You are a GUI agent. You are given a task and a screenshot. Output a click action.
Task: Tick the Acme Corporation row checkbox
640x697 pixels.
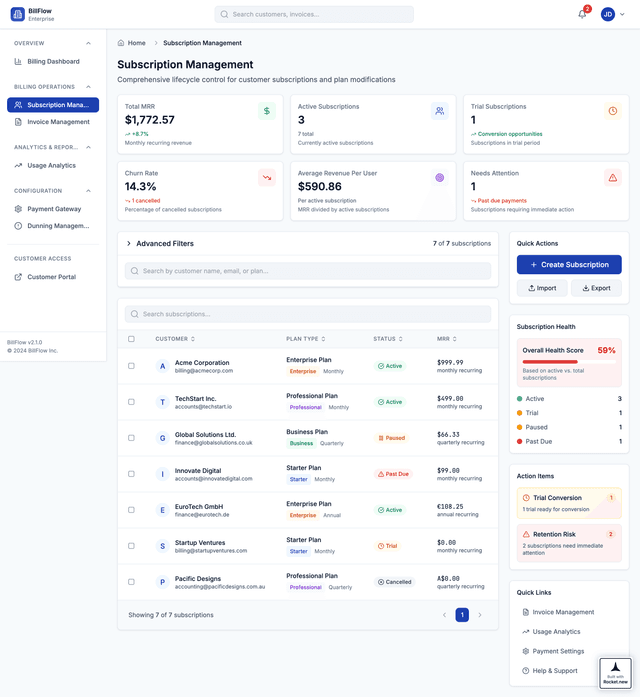(131, 366)
